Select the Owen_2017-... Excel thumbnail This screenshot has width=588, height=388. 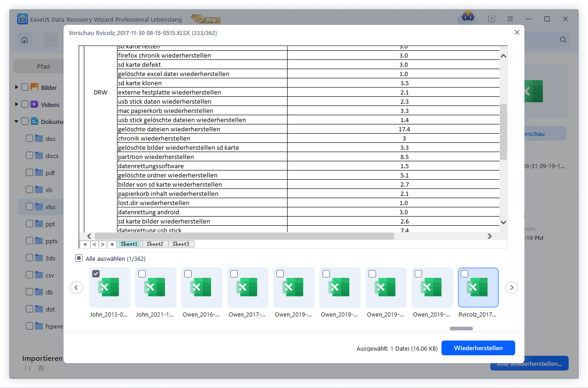click(248, 288)
